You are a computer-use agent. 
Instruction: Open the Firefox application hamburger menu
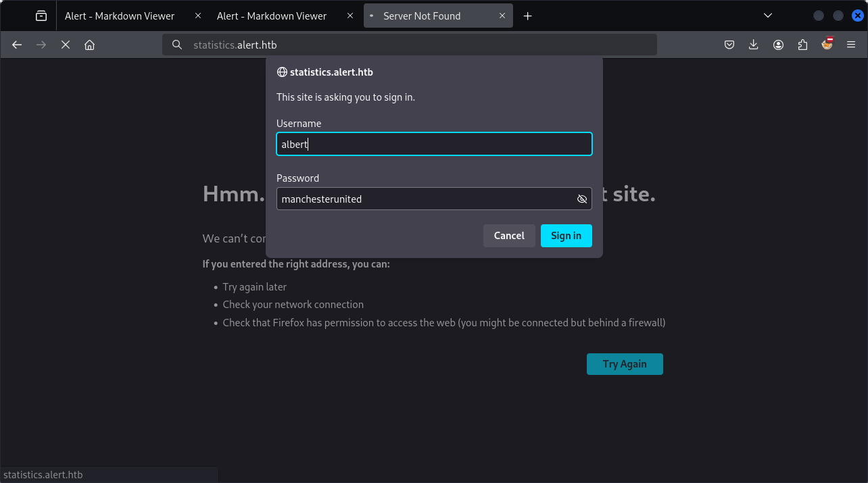[851, 45]
